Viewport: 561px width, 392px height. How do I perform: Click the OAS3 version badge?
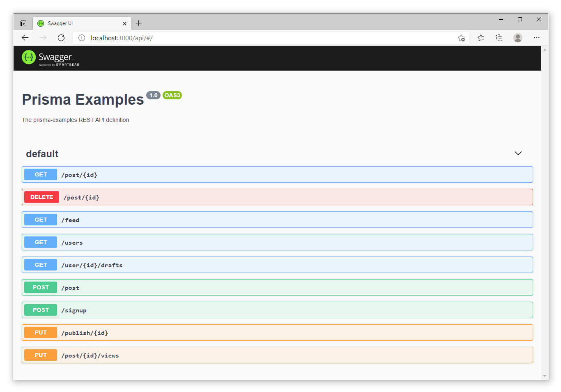pyautogui.click(x=172, y=95)
